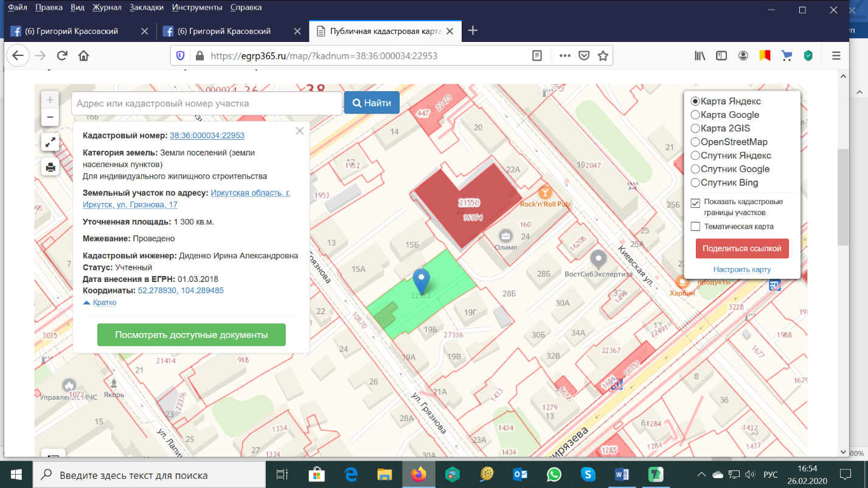Enable Тематическая карта checkbox
The height and width of the screenshot is (488, 868).
point(696,227)
